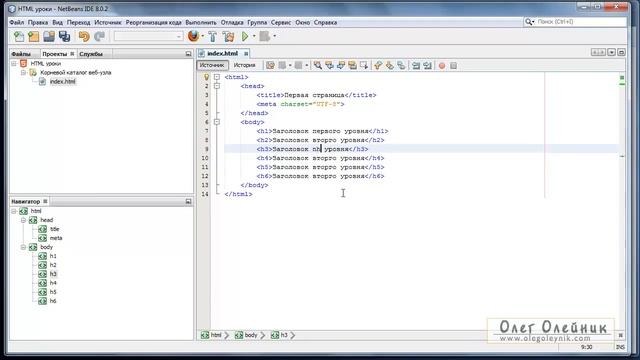Collapse the html code fold on line 1

(217, 77)
